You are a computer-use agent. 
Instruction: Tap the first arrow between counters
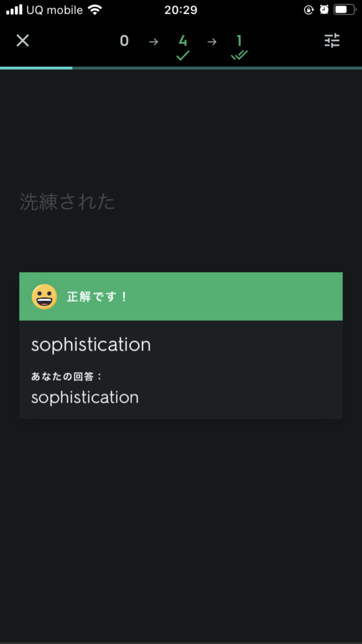[153, 42]
